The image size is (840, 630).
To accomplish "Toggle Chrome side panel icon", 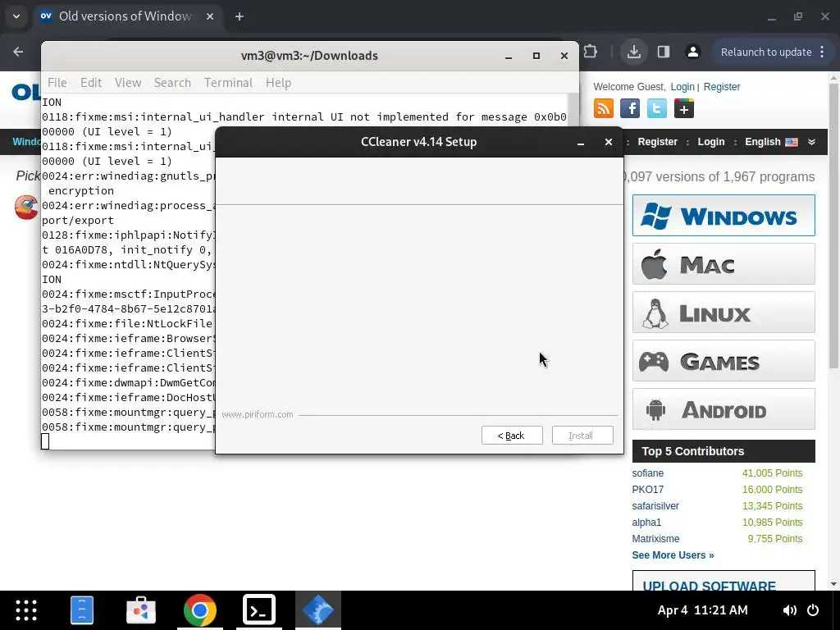I will [x=663, y=52].
